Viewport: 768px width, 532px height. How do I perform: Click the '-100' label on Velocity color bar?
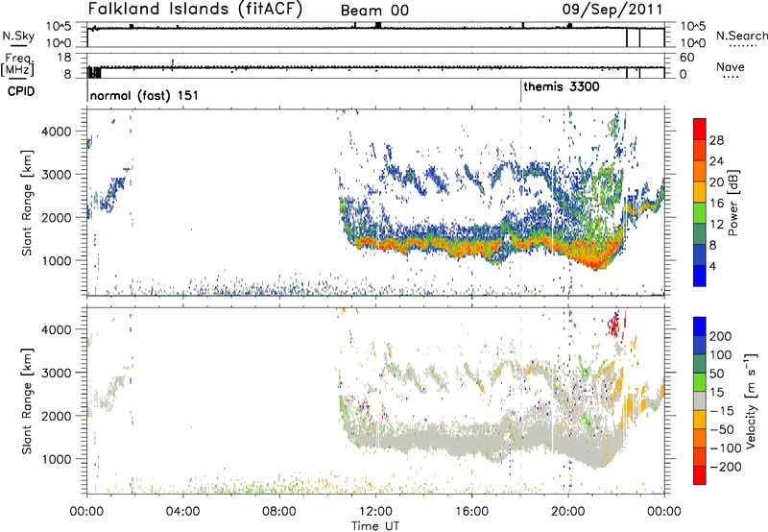click(726, 448)
